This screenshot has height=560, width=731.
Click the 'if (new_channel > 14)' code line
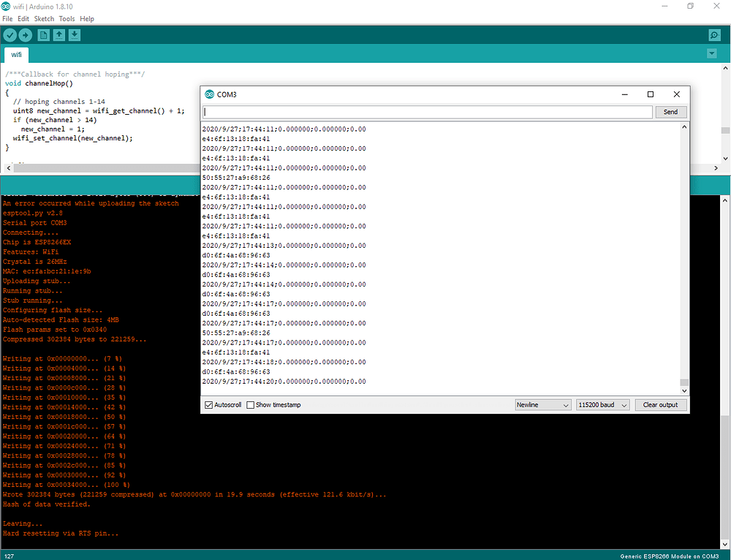(x=55, y=120)
